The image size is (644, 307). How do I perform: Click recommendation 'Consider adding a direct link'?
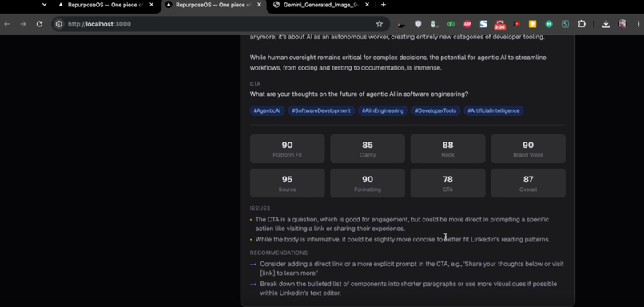tap(411, 269)
